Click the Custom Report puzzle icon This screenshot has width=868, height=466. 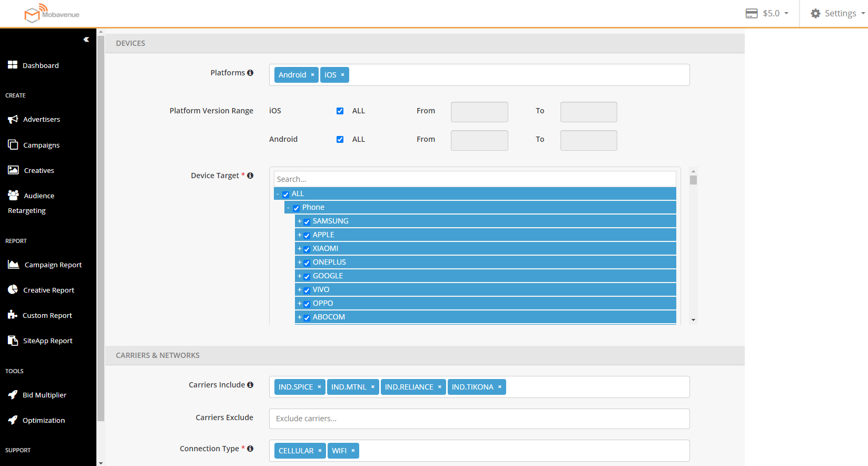click(13, 315)
